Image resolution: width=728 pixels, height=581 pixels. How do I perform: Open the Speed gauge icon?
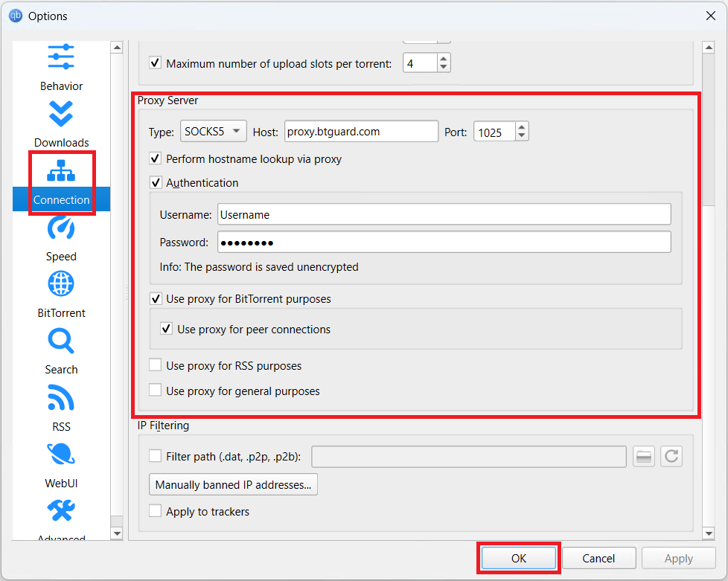pos(61,228)
